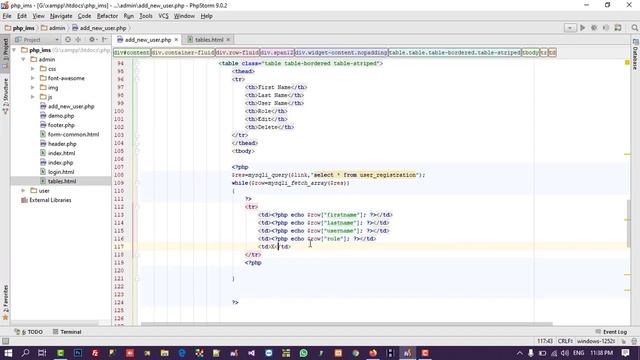Open Project panel settings gear
640x360 pixels.
pos(92,40)
